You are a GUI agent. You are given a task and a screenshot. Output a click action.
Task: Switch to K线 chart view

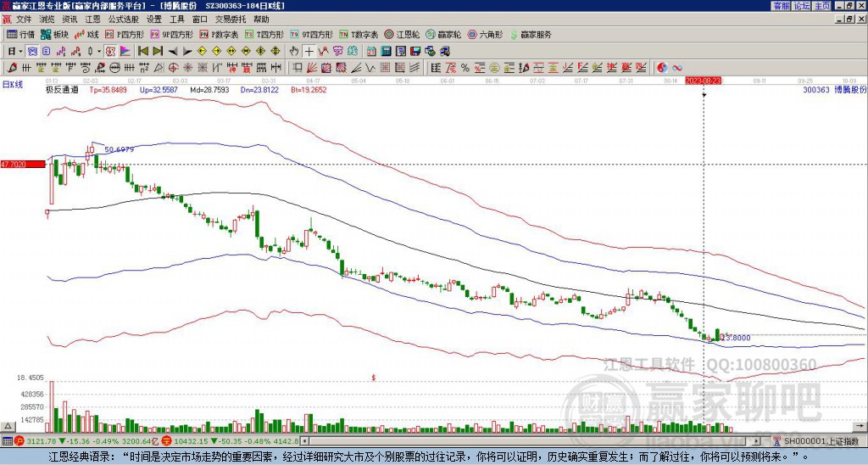[88, 35]
